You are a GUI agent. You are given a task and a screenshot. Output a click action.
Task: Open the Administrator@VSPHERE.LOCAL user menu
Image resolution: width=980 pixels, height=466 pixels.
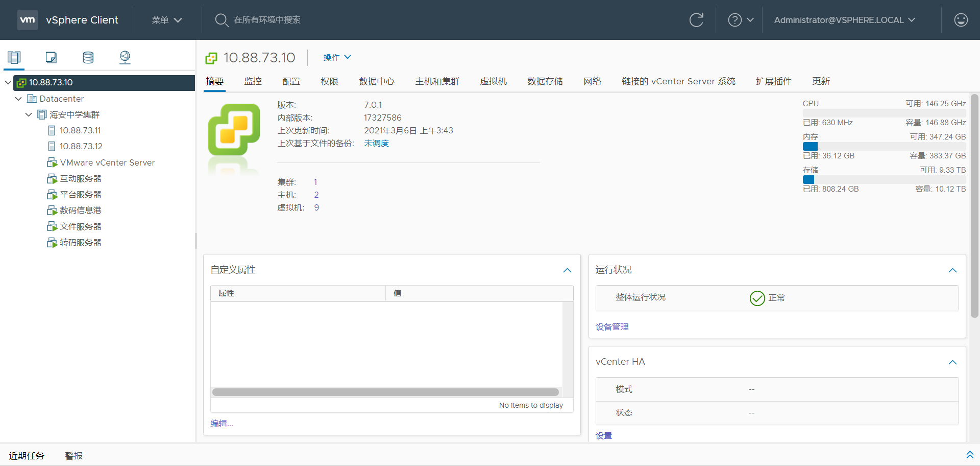844,20
